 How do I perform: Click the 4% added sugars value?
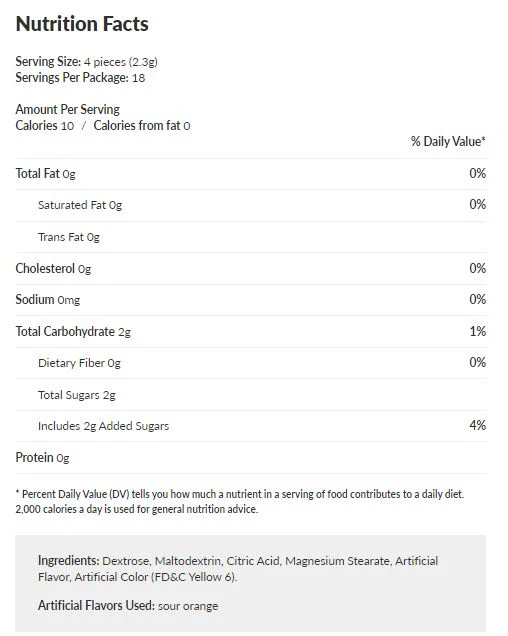coord(478,425)
